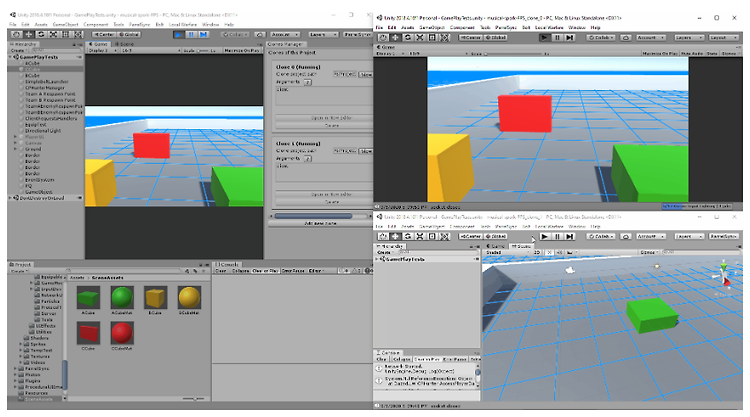Select Rect tool in clone_0 window
This screenshot has width=750, height=417.
pos(432,37)
